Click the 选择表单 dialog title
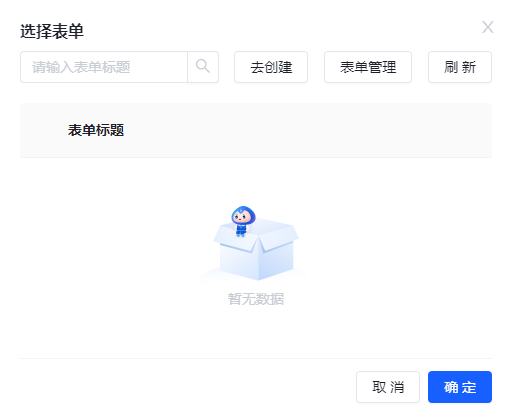The height and width of the screenshot is (419, 512). [x=52, y=31]
